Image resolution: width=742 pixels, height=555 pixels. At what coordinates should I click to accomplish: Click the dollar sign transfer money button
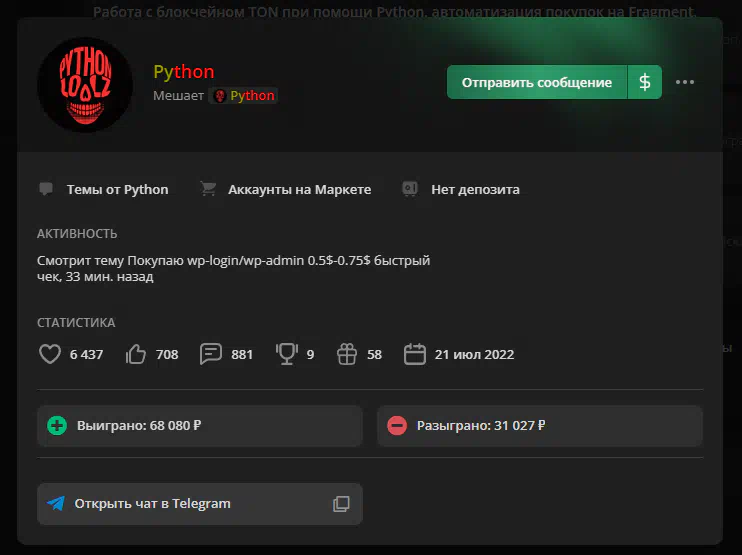click(645, 82)
